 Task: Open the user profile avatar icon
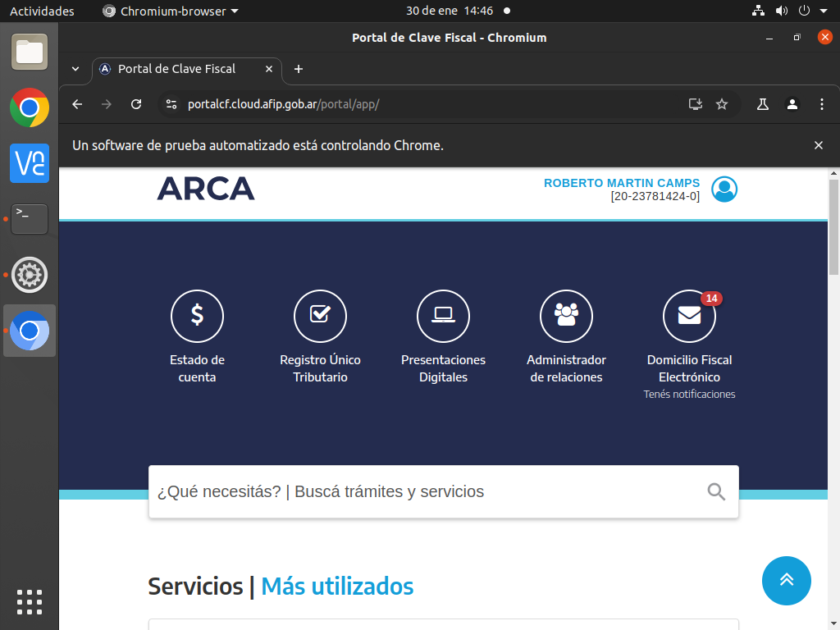(724, 189)
